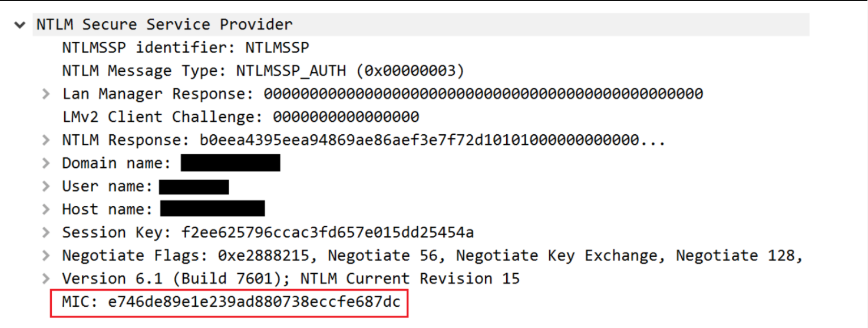This screenshot has height=328, width=868.
Task: Click the NTLM Response hash text
Action: (425, 140)
